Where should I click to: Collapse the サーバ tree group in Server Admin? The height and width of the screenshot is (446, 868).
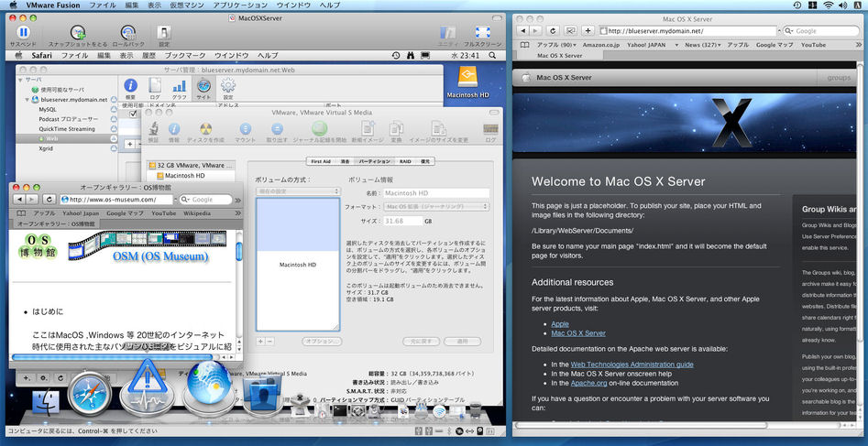20,81
